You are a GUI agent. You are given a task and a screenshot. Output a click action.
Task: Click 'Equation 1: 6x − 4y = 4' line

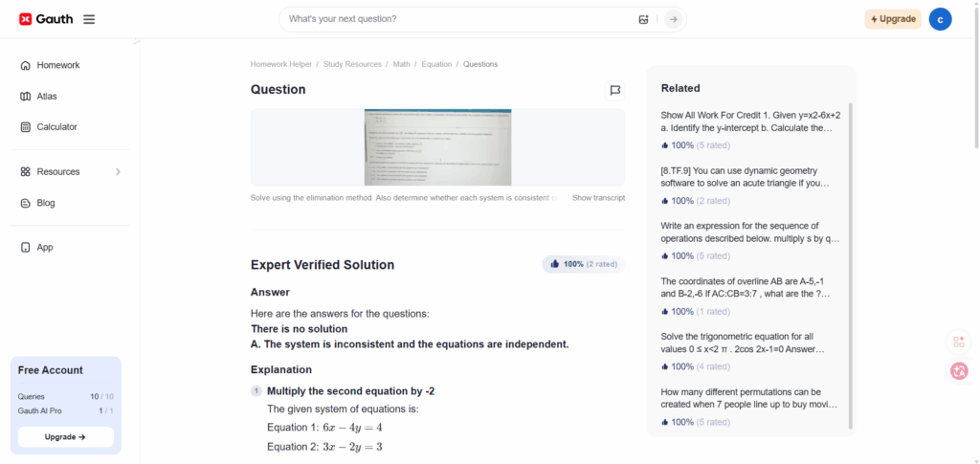click(324, 427)
